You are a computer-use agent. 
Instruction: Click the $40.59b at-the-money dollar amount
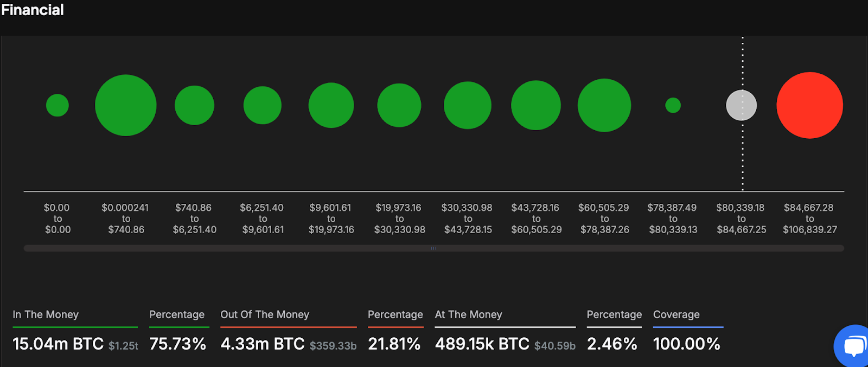pyautogui.click(x=555, y=346)
